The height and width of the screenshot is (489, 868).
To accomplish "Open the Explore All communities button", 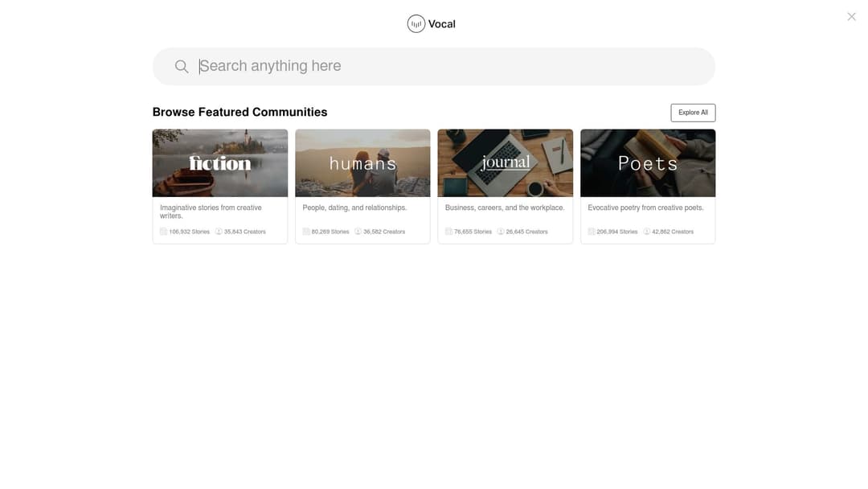I will click(693, 113).
